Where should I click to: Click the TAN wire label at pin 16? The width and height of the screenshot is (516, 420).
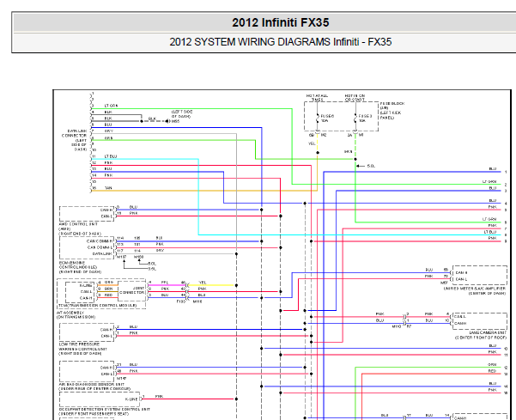point(108,188)
